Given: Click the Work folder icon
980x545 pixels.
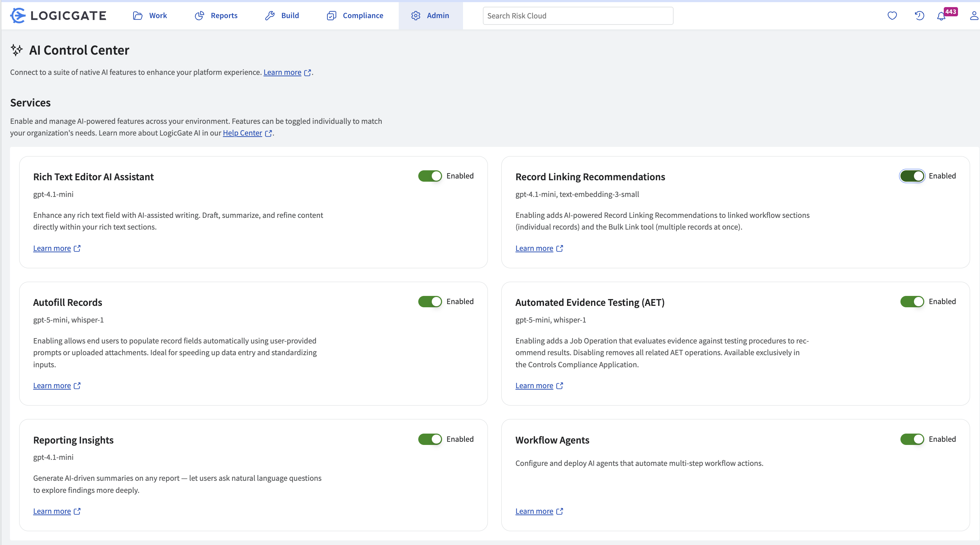Looking at the screenshot, I should pyautogui.click(x=138, y=16).
